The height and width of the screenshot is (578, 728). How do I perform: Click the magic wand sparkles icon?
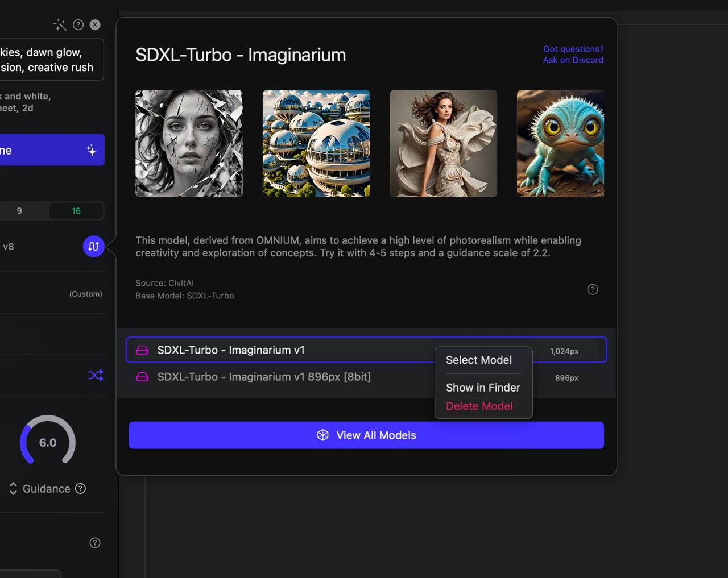point(60,25)
